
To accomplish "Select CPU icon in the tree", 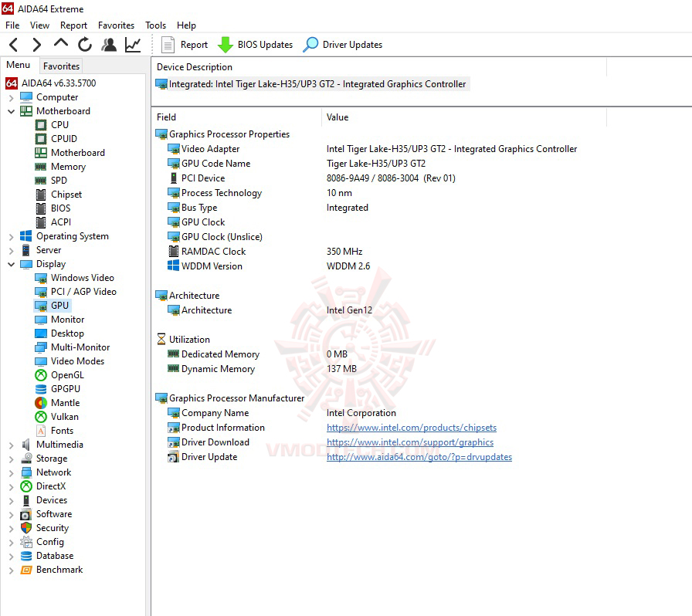I will [x=41, y=125].
